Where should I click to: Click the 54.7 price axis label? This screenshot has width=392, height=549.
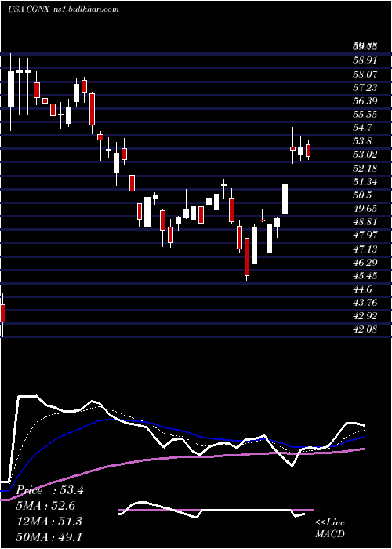[363, 128]
